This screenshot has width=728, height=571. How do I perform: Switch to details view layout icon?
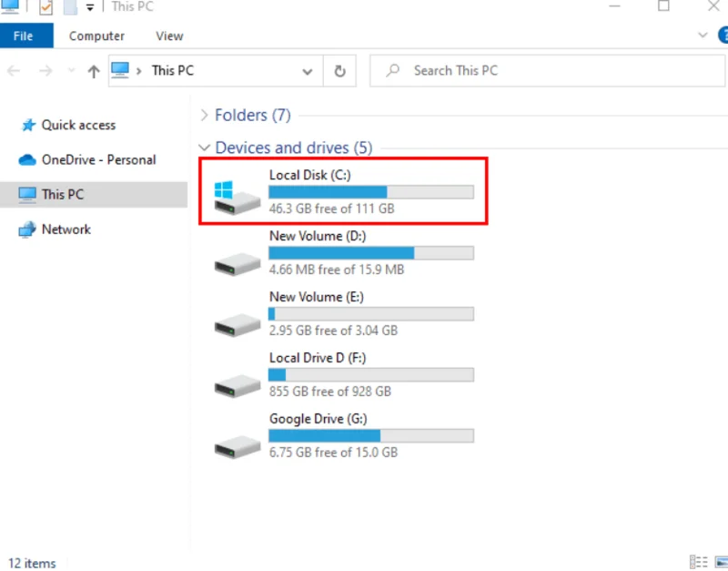click(698, 562)
